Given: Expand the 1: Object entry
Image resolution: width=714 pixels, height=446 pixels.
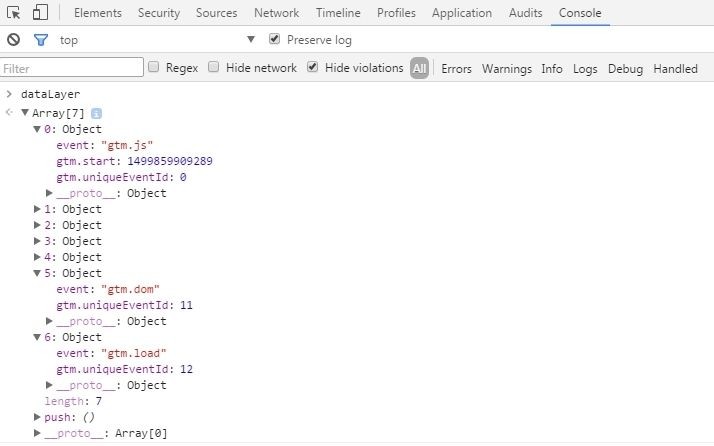Looking at the screenshot, I should click(x=37, y=209).
